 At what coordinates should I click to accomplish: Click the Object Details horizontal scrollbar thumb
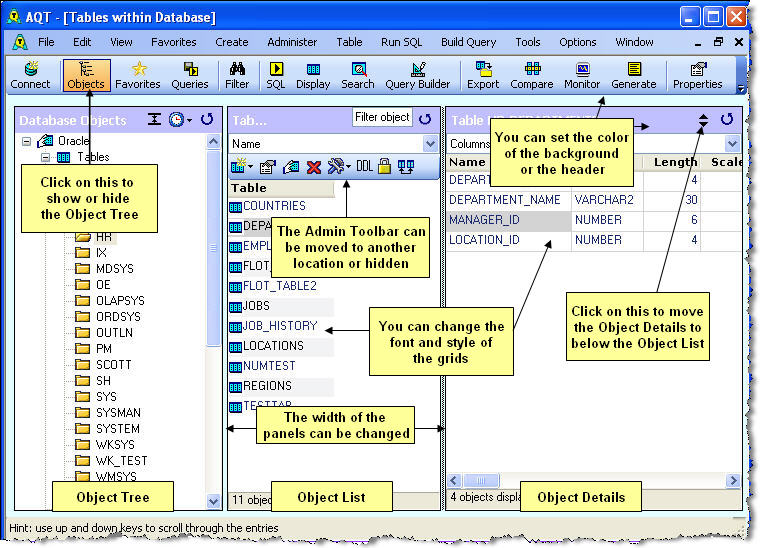(481, 481)
